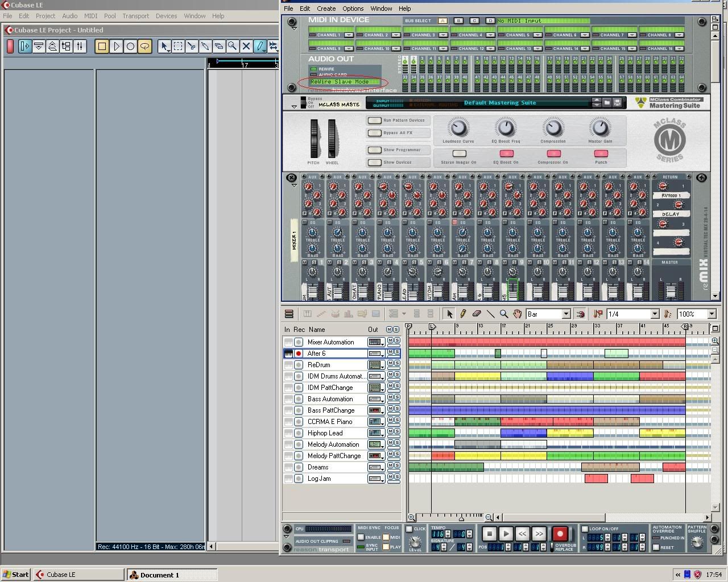Open the MIDI Channel 1 device dropdown

pyautogui.click(x=349, y=35)
